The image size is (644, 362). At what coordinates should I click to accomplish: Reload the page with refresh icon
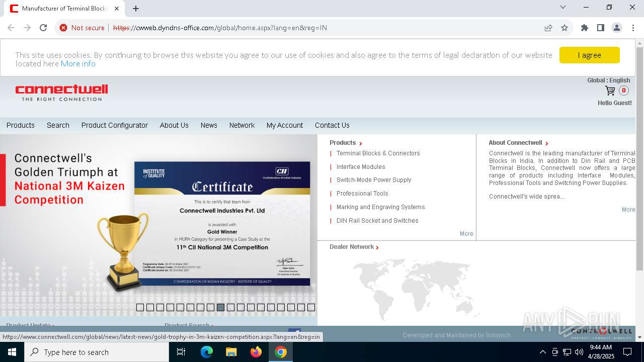point(43,28)
